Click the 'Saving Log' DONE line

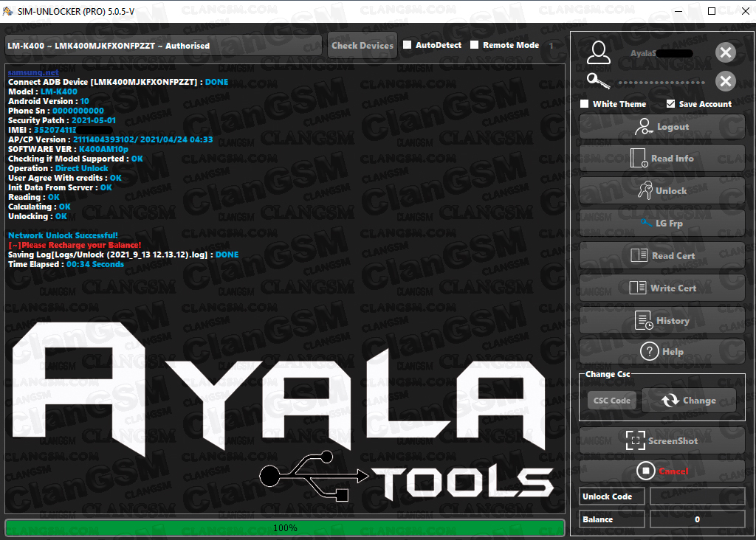(x=123, y=255)
